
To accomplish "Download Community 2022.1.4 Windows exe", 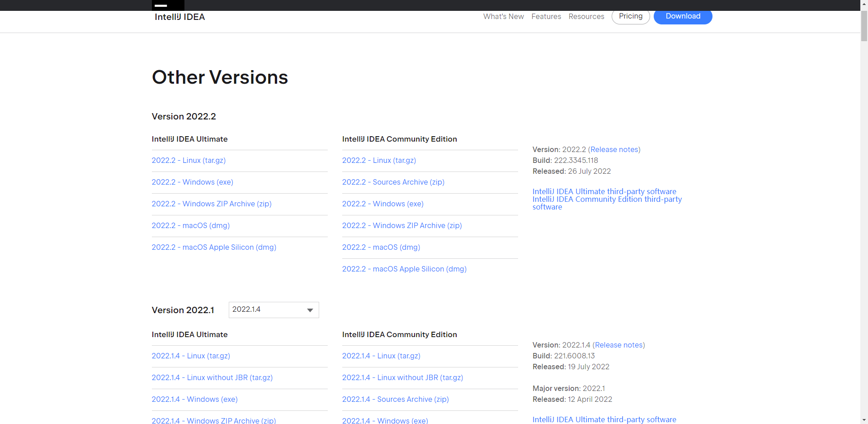I will pos(385,420).
